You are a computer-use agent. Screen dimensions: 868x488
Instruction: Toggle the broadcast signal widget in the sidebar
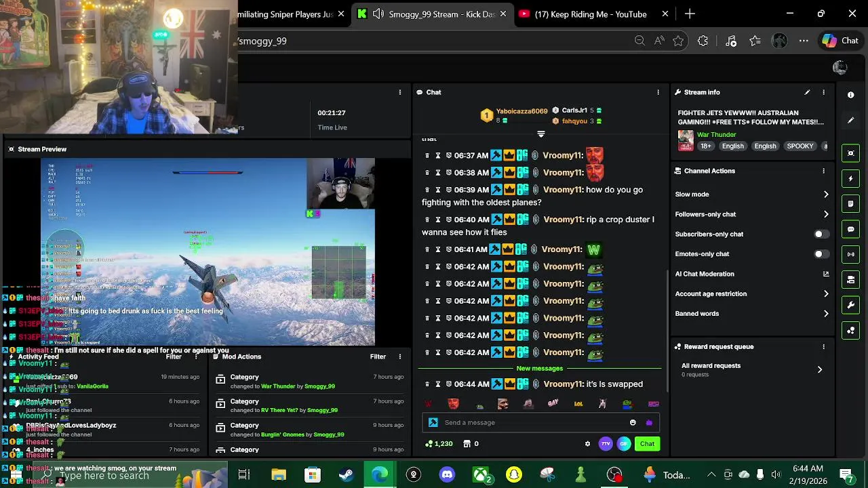(851, 254)
